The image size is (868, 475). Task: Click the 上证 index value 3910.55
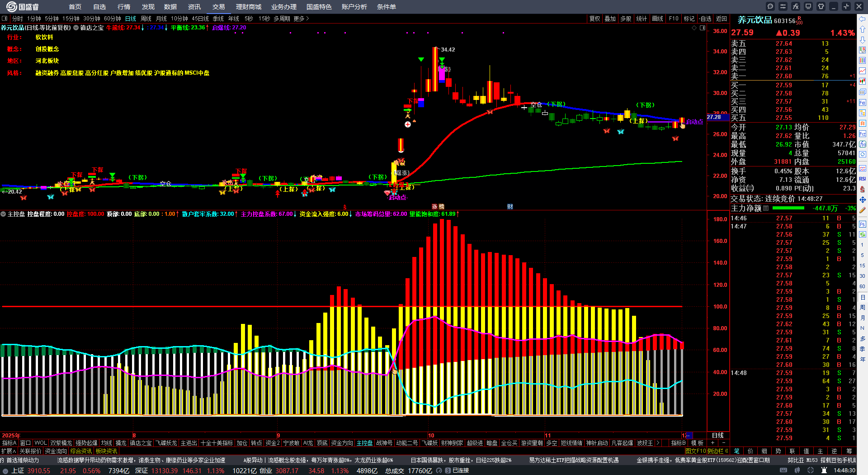tap(38, 470)
